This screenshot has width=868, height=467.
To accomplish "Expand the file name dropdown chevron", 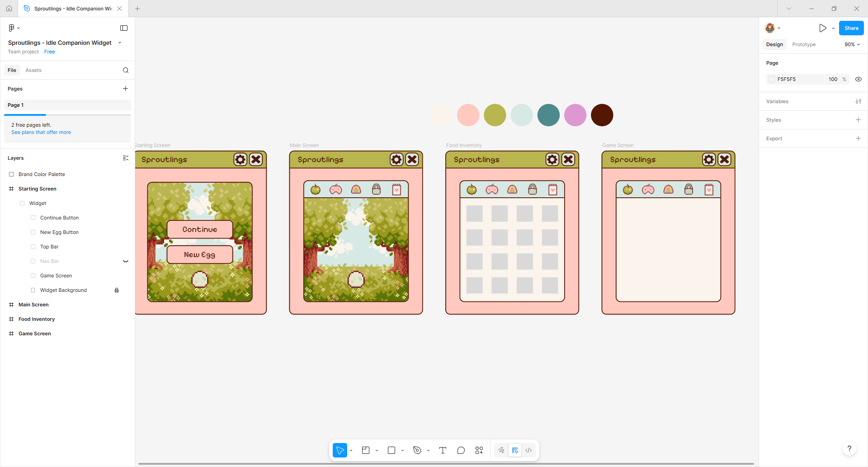I will (120, 43).
